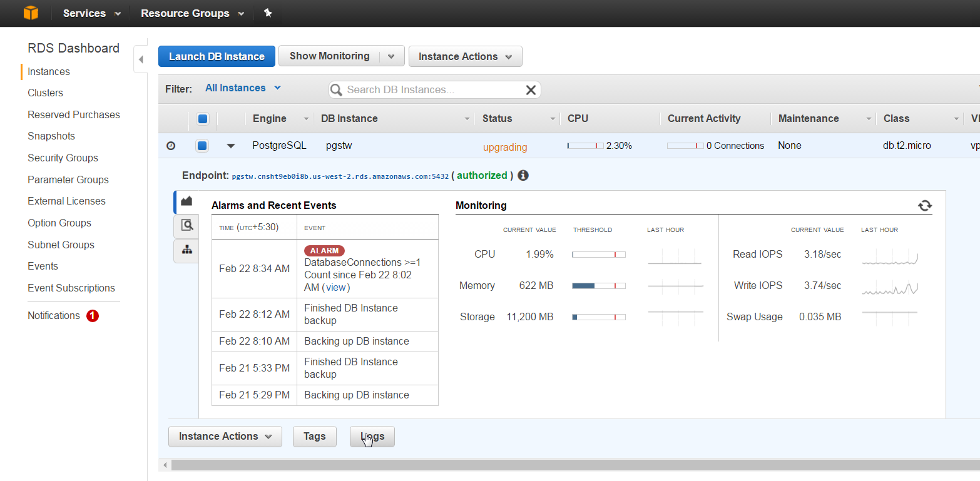Click the search magnifier icon

(337, 90)
